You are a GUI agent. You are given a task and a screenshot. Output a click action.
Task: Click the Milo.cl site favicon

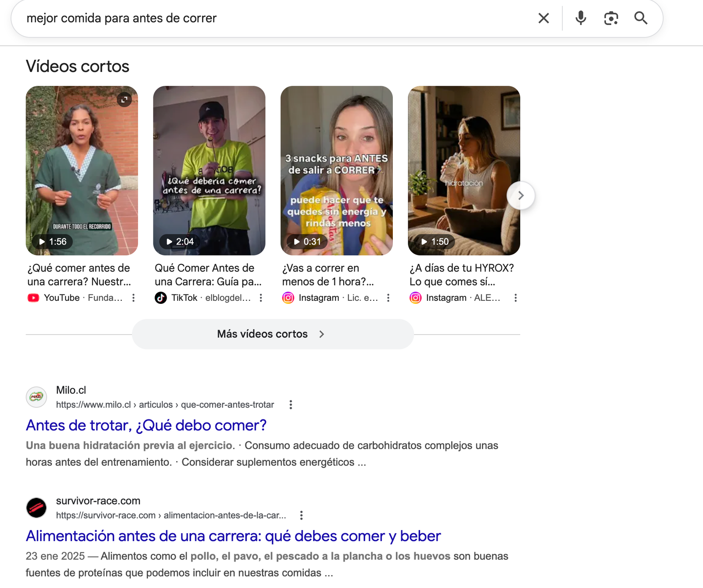(36, 397)
